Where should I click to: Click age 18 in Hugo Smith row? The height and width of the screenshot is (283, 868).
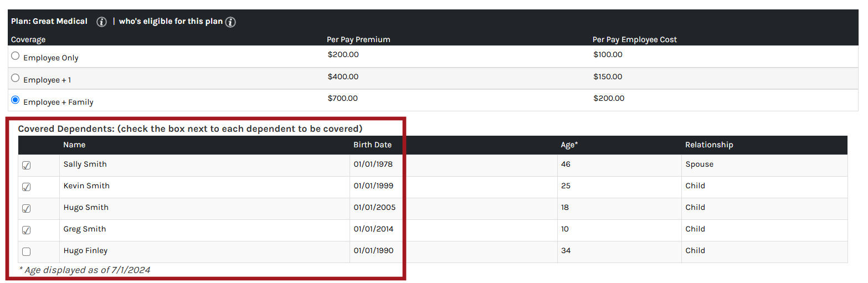565,208
